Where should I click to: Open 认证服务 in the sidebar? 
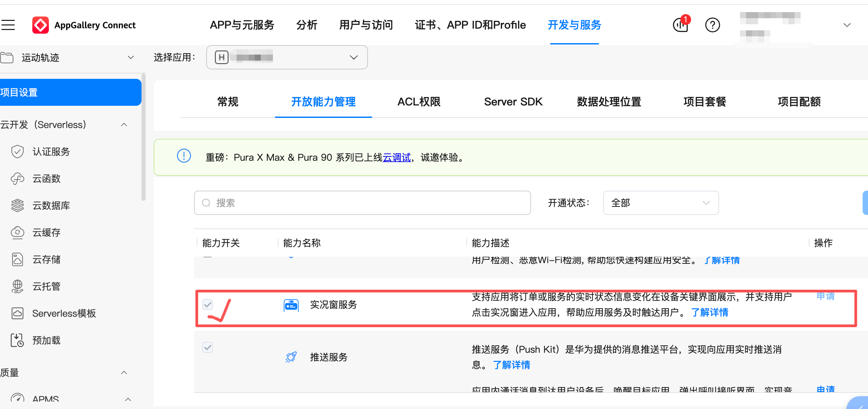(x=51, y=152)
